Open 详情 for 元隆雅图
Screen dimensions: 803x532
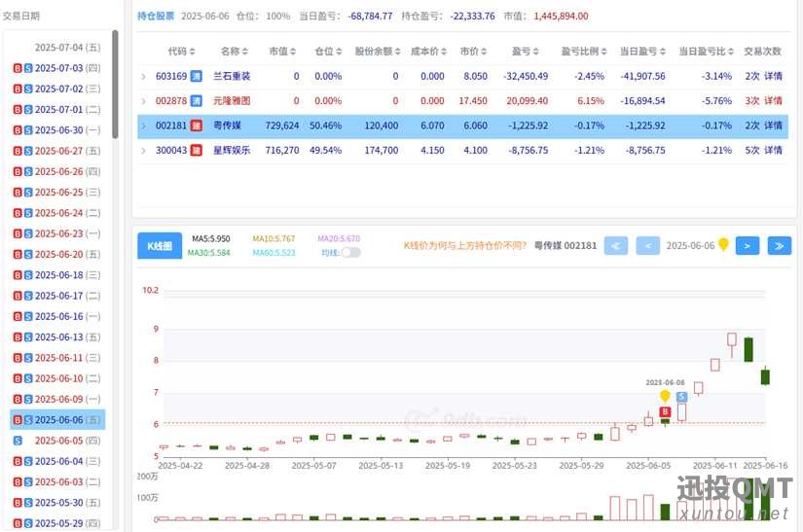[773, 101]
